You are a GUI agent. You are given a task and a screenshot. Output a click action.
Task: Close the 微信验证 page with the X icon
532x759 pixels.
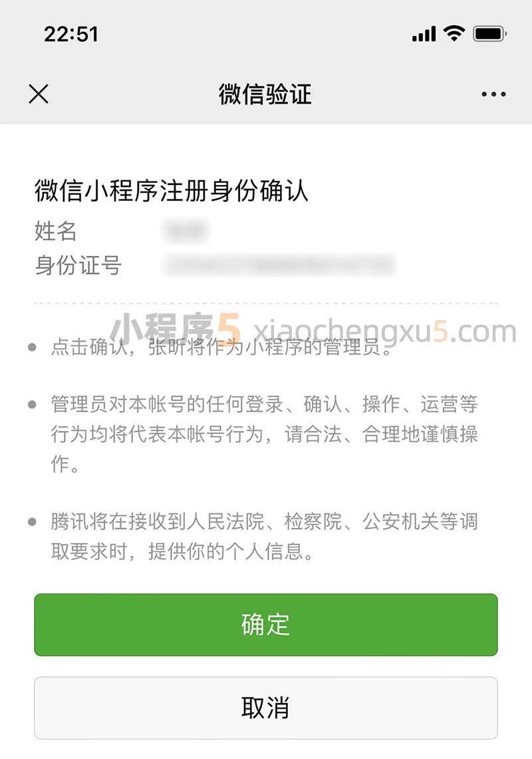tap(39, 94)
